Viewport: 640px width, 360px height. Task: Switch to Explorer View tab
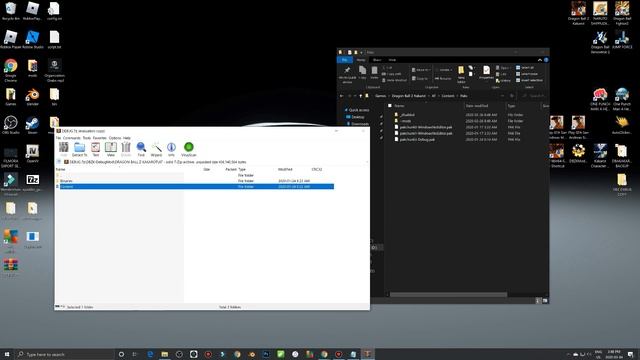pyautogui.click(x=392, y=60)
